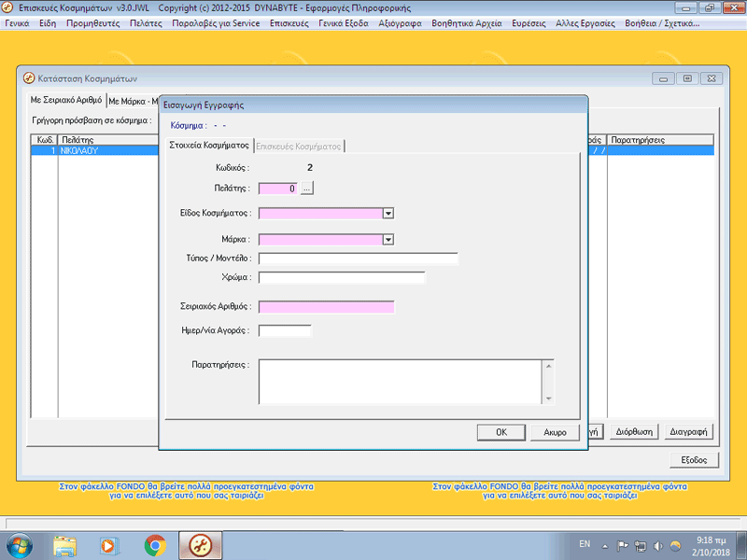Screen dimensions: 747x560
Task: Click the Τύπος / Μοντέλο text field
Action: point(359,259)
